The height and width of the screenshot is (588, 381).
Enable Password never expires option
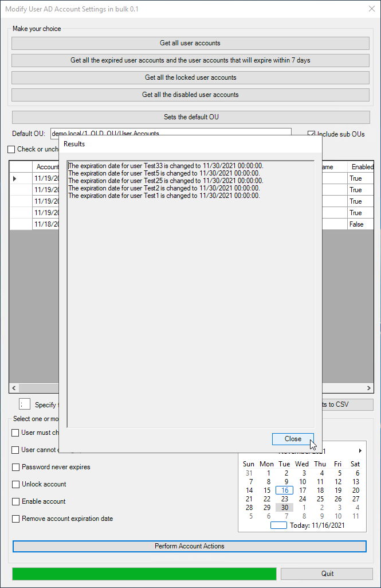tap(16, 467)
